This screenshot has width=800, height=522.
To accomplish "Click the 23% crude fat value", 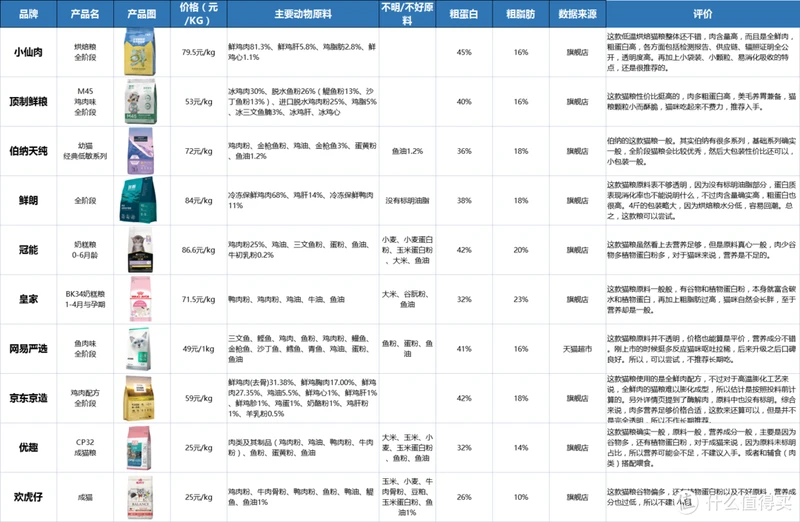I will 521,299.
